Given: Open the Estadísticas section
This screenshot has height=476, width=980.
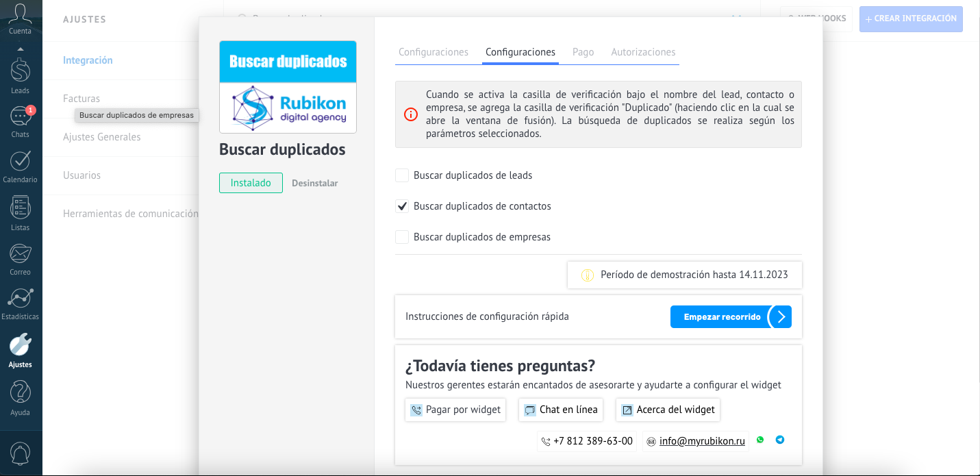Looking at the screenshot, I should click(20, 304).
